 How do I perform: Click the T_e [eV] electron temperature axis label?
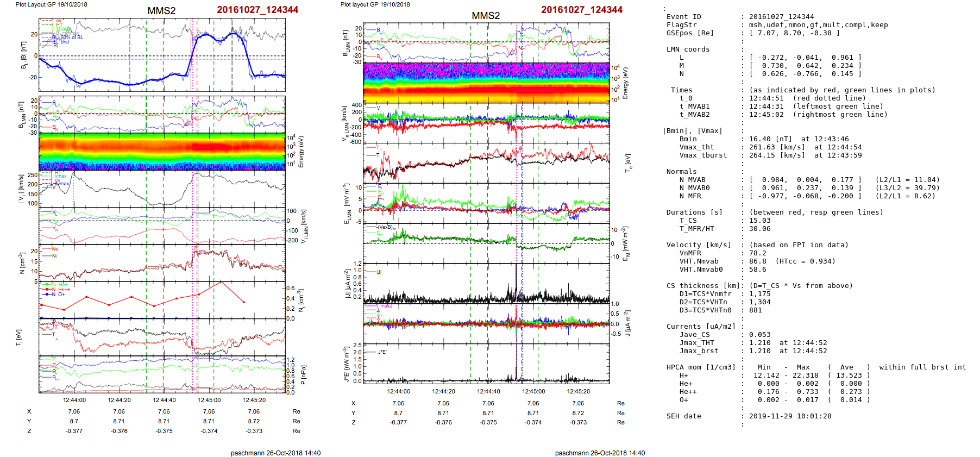tap(629, 163)
